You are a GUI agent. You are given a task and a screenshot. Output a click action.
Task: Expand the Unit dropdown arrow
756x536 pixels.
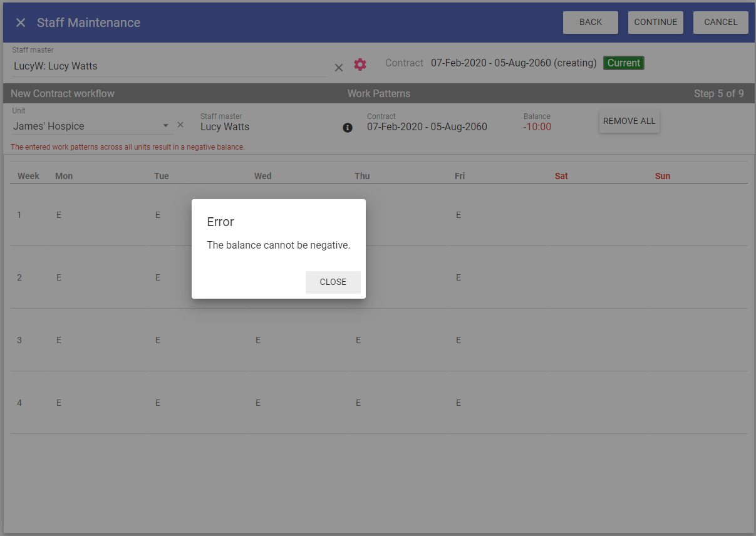point(166,126)
